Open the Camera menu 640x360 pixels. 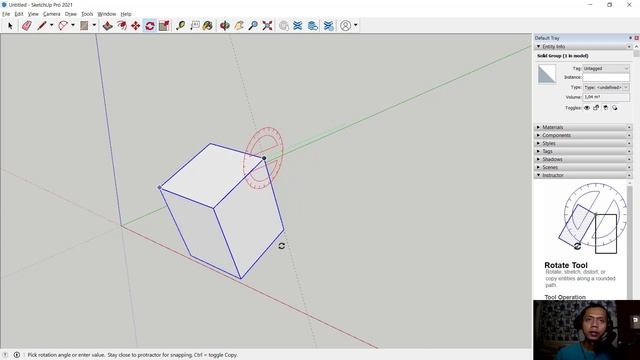click(x=51, y=14)
